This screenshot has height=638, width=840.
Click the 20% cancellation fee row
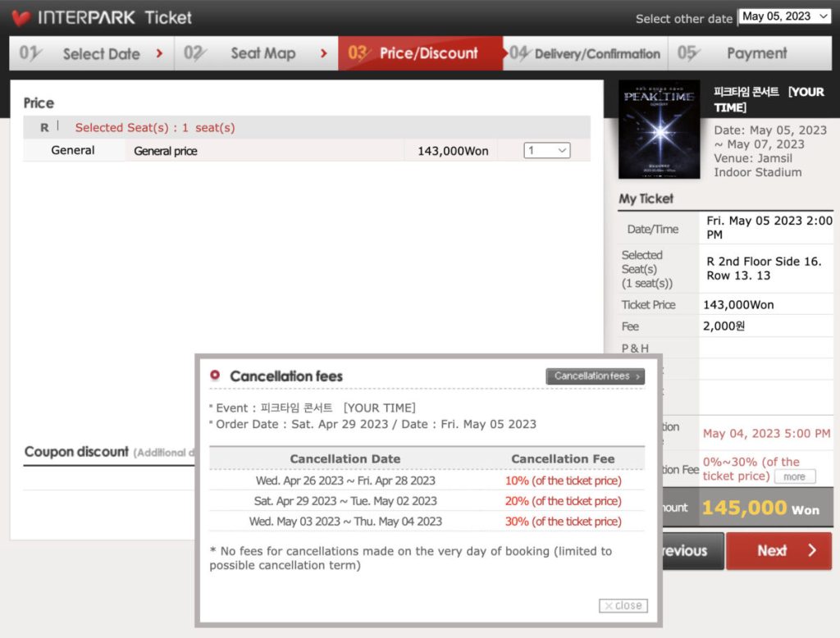click(427, 501)
